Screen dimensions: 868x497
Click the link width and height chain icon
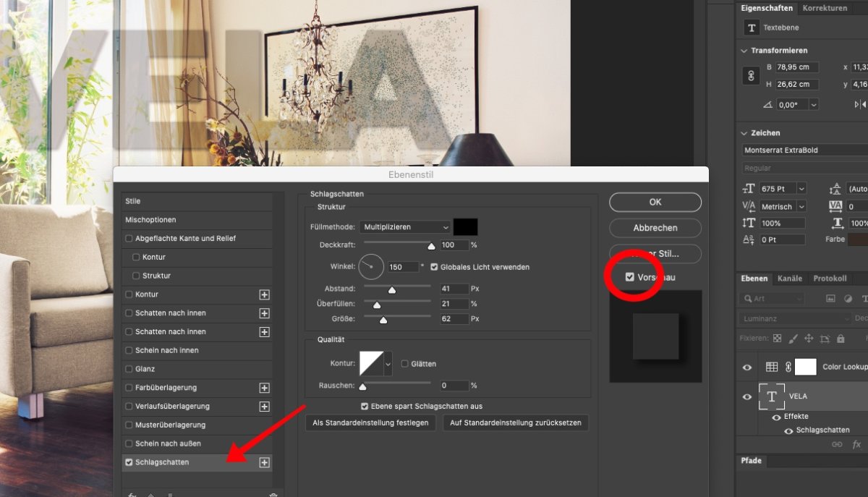(751, 75)
